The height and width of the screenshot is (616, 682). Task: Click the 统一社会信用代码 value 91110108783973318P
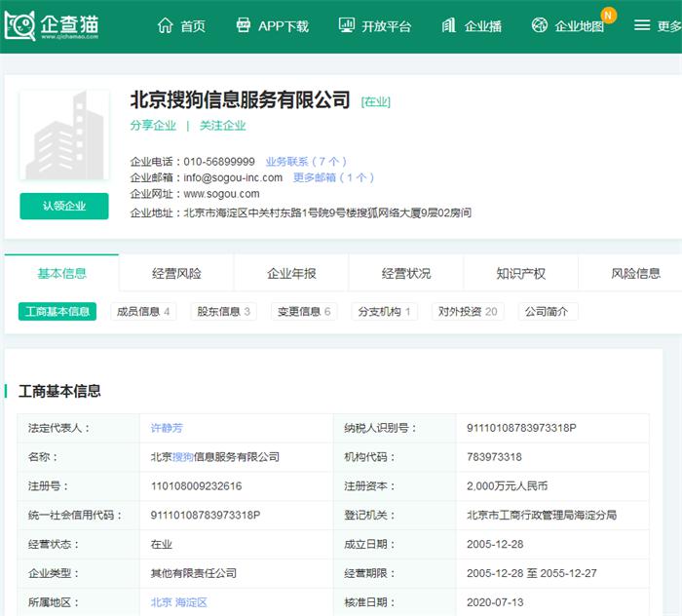click(206, 515)
